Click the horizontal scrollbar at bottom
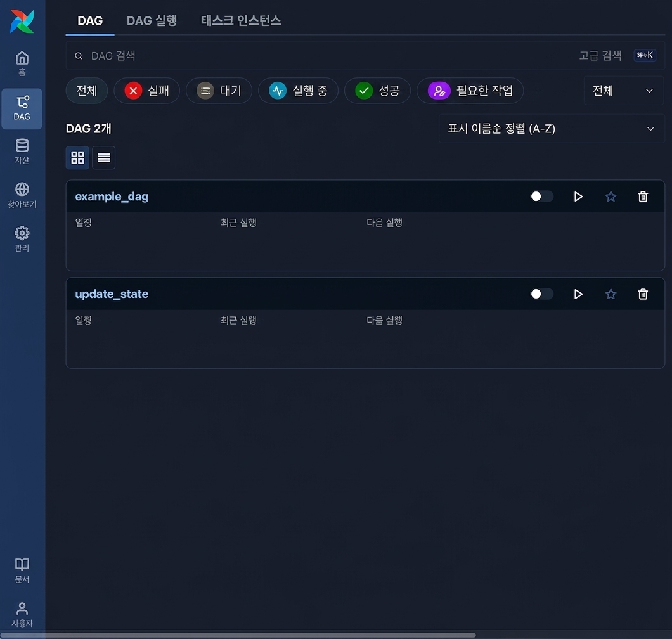This screenshot has height=639, width=672. point(238,635)
